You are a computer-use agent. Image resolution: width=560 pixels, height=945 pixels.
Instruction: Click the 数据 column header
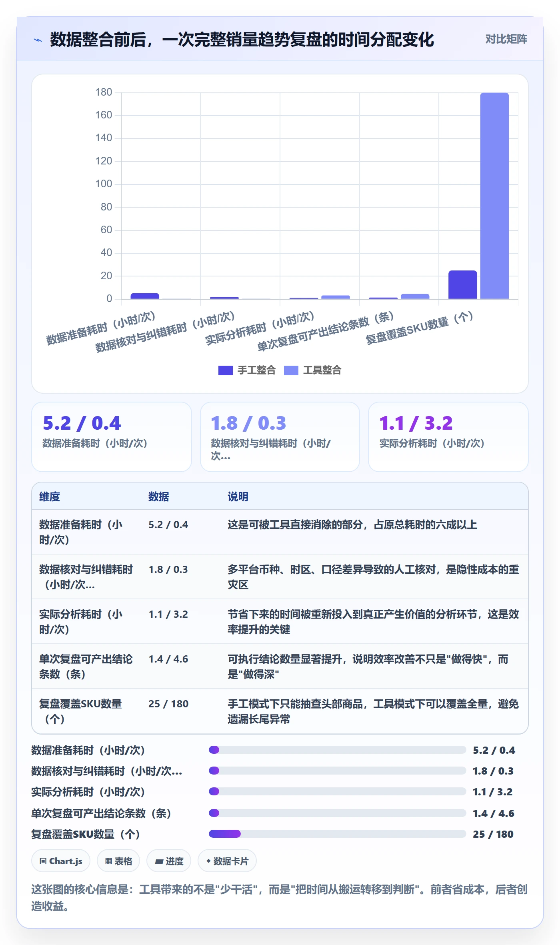[158, 497]
